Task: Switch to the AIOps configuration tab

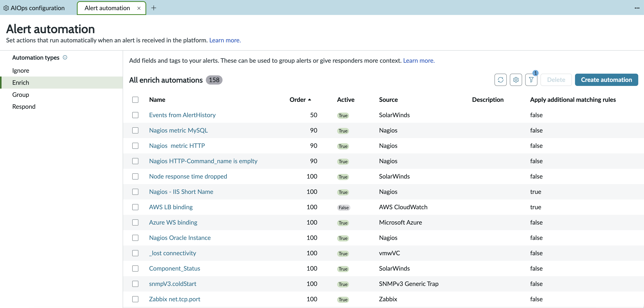Action: pyautogui.click(x=34, y=8)
